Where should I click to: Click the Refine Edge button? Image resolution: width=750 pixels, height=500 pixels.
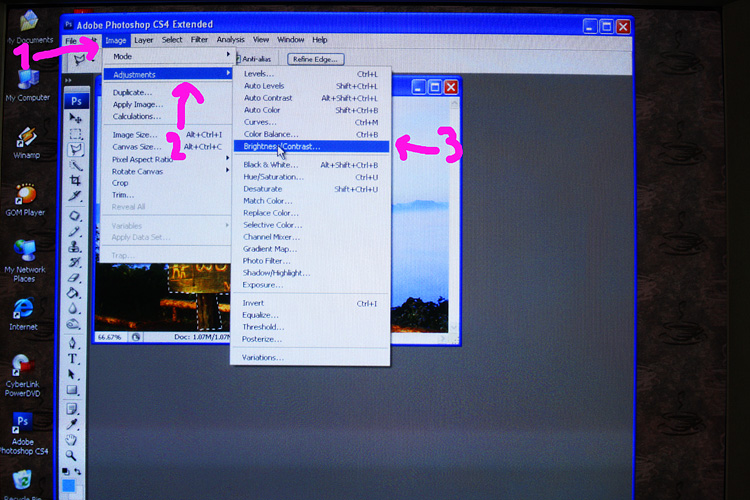[x=315, y=59]
